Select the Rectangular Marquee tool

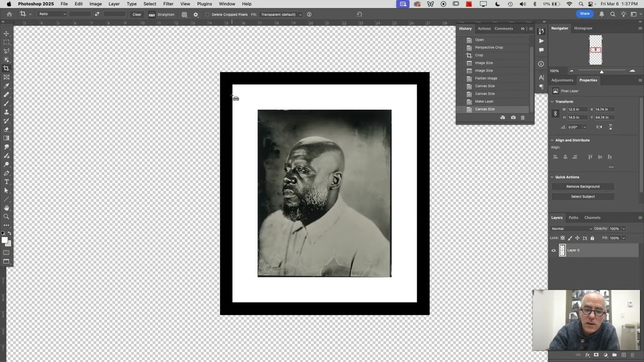(7, 42)
